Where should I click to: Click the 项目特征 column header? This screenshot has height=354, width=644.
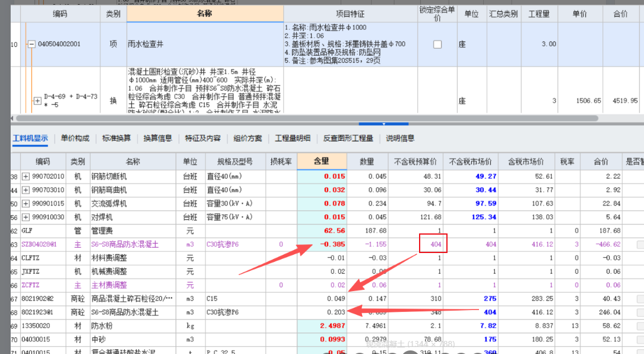pos(350,14)
